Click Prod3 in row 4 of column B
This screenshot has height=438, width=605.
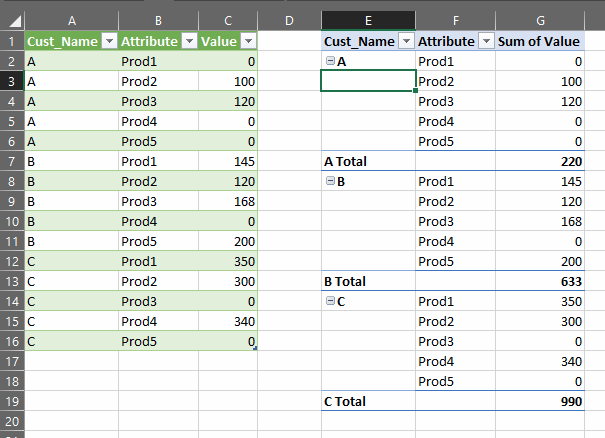tap(158, 101)
